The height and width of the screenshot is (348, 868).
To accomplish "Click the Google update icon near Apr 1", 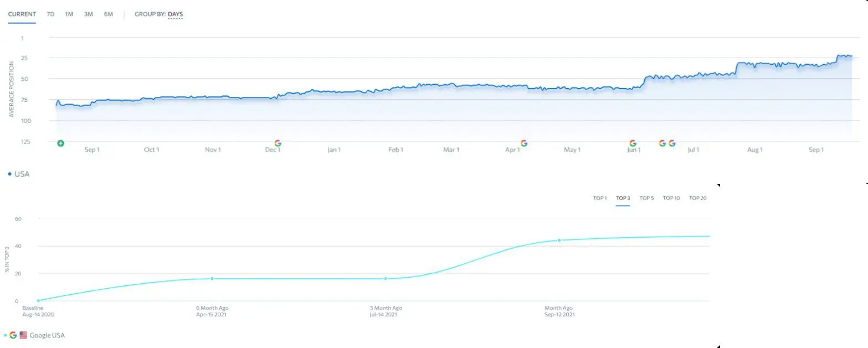I will point(524,143).
